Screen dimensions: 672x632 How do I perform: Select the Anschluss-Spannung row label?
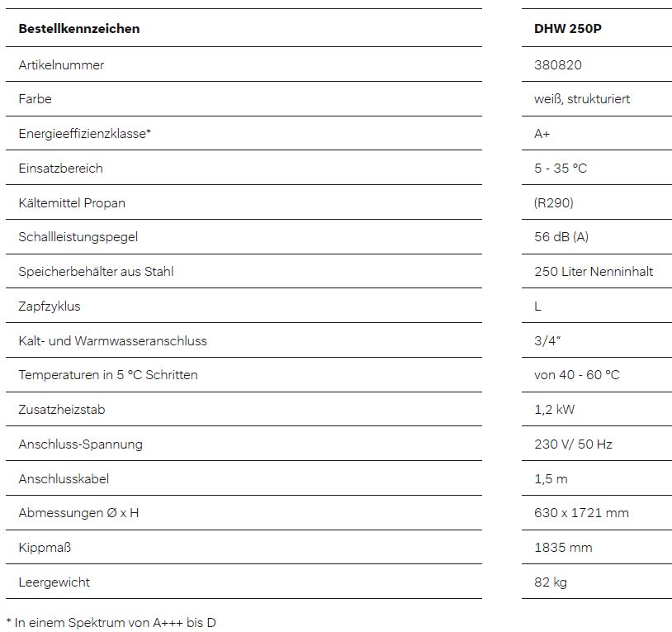[80, 444]
